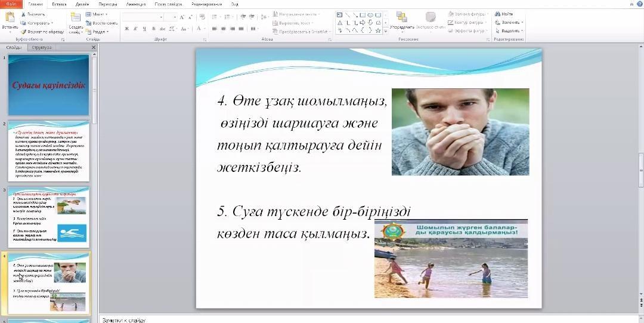The image size is (644, 323).
Task: Switch to the Structure (Структура) pane tab
Action: coord(42,47)
